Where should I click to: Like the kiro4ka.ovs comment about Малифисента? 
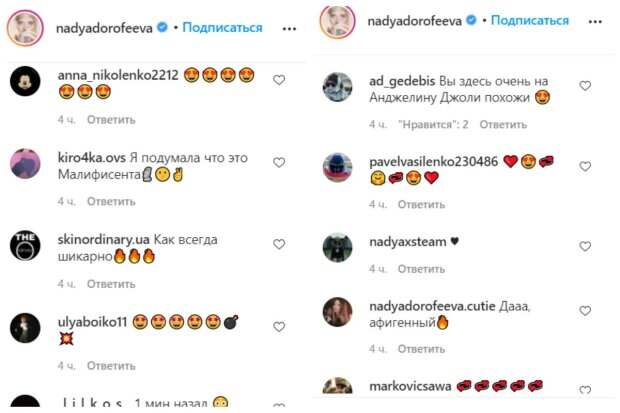(x=279, y=162)
